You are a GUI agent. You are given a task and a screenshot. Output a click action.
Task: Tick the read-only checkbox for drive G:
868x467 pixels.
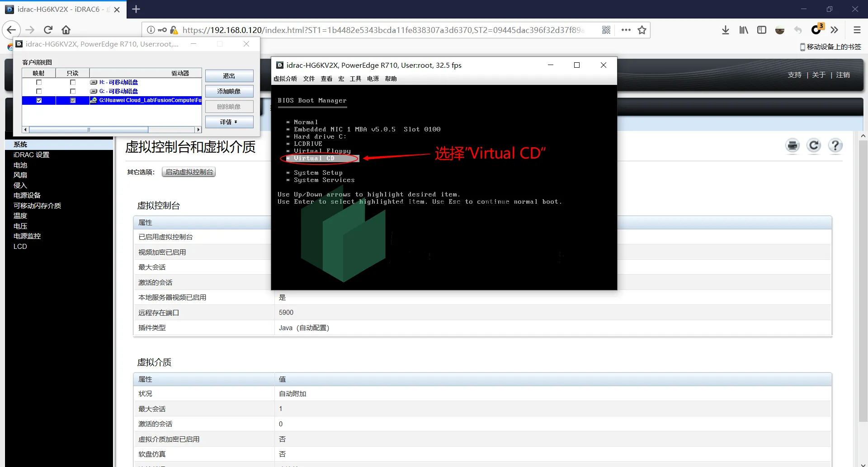coord(73,91)
